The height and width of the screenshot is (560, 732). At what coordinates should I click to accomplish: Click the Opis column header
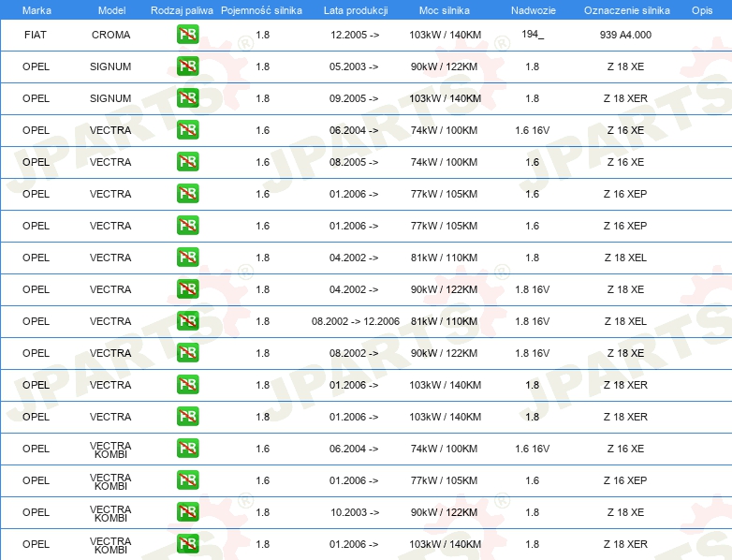[702, 10]
